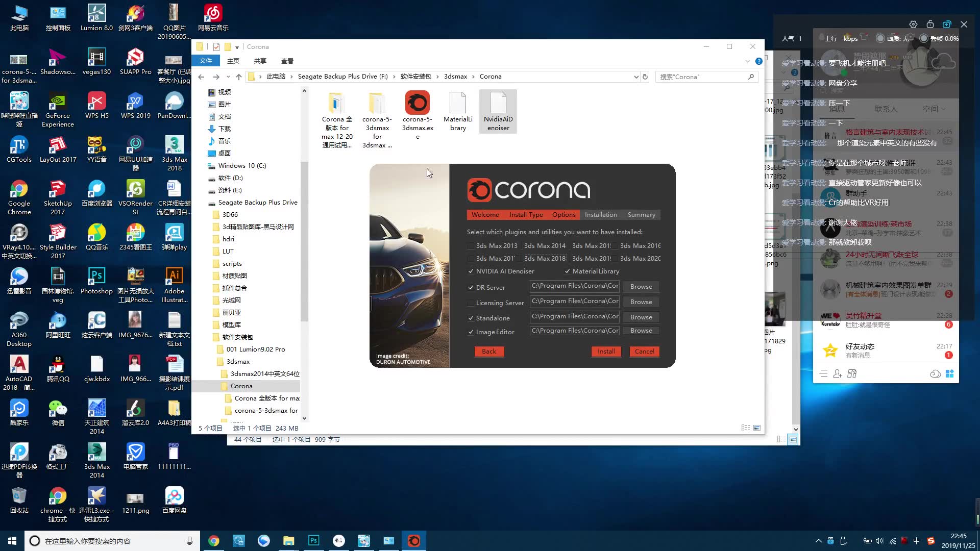Screen dimensions: 980x551
Task: Open the 文件 menu in Explorer
Action: click(206, 61)
